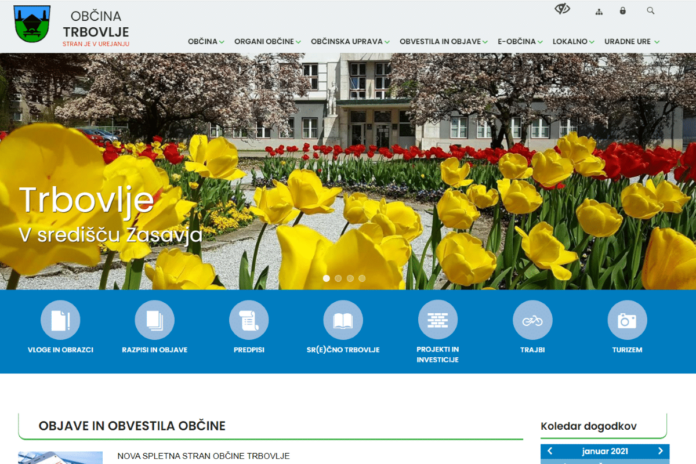Click the news article thumbnail image
Viewport: 696px width, 464px height.
click(60, 458)
